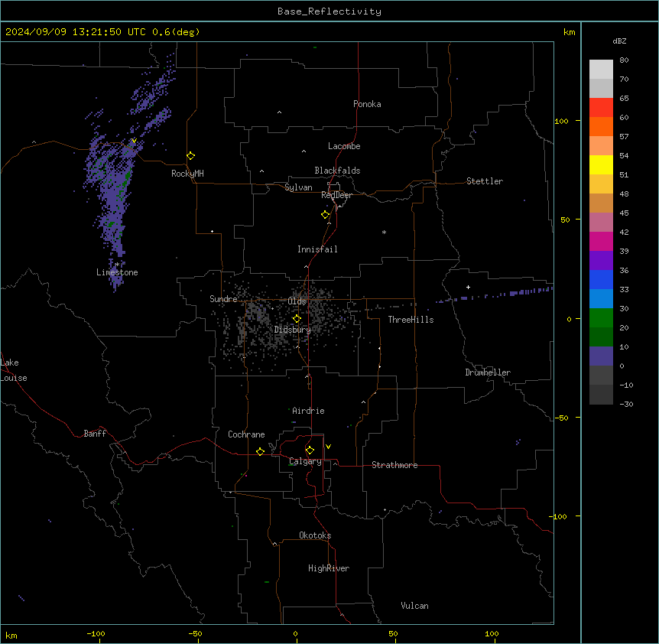Image resolution: width=659 pixels, height=644 pixels.
Task: Click the ThreeHills label
Action: click(411, 320)
